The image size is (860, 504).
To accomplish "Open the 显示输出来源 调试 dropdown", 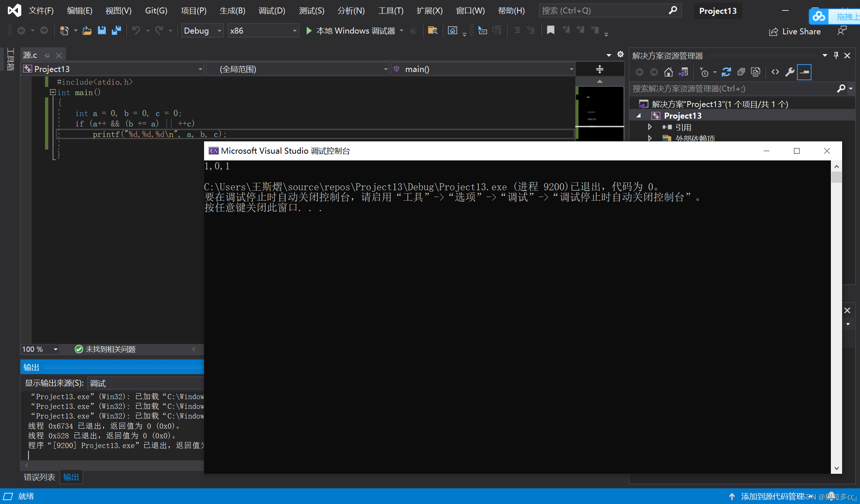I will (x=146, y=383).
